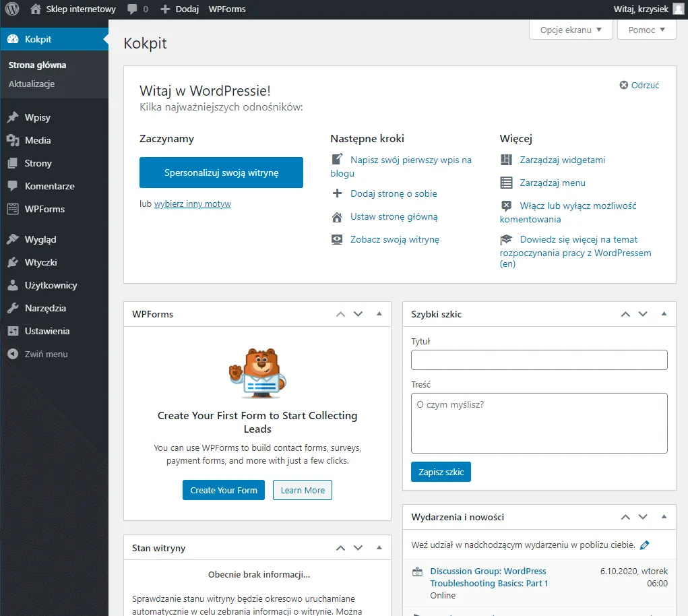Click the Strony pages icon

(x=13, y=163)
